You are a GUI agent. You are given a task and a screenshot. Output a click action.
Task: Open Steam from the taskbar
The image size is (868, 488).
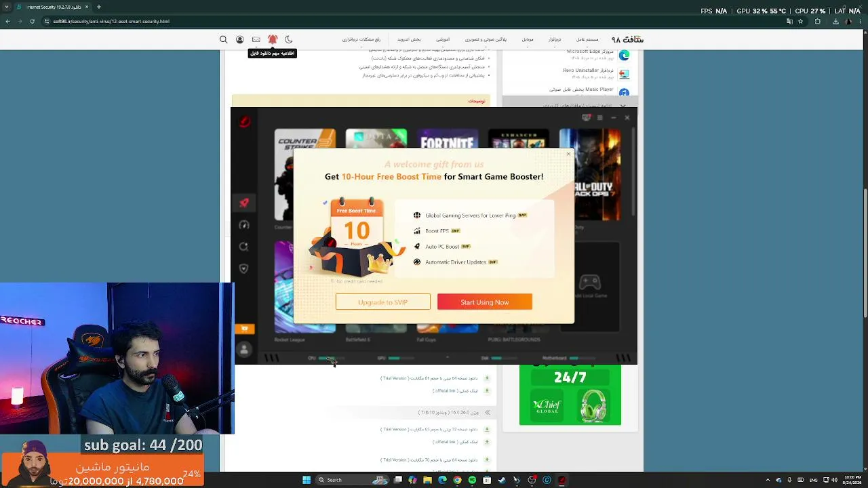pyautogui.click(x=502, y=480)
